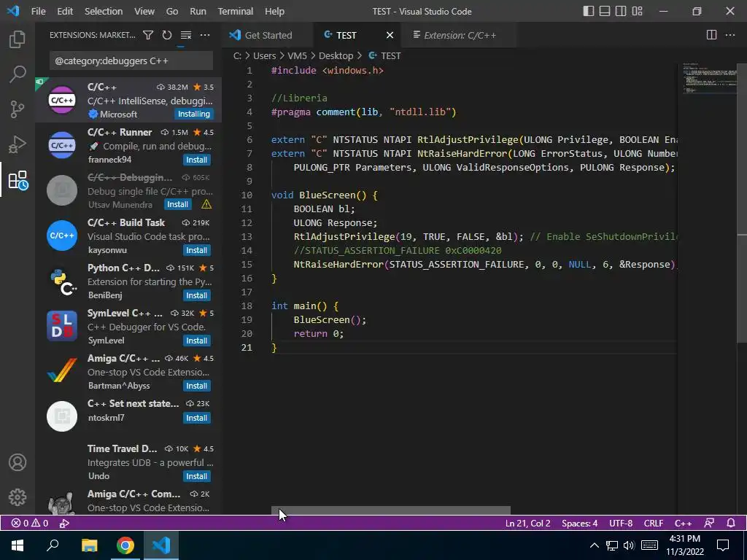
Task: Open the Go menu
Action: click(172, 11)
